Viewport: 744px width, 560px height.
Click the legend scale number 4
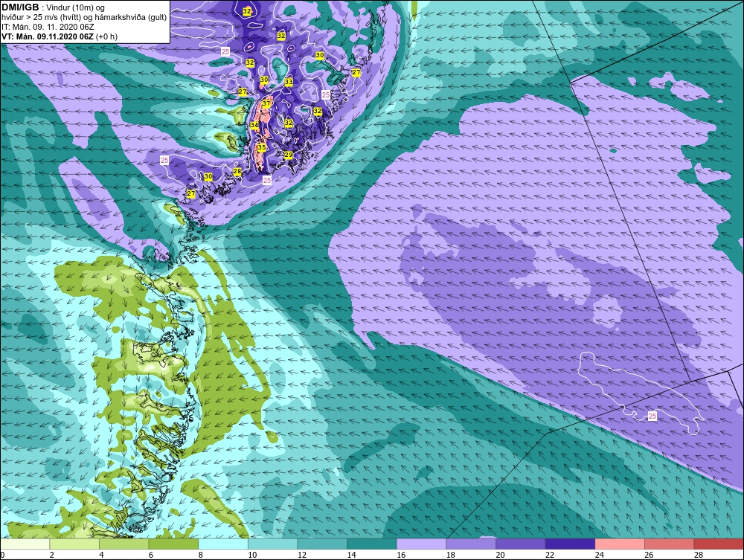(101, 555)
